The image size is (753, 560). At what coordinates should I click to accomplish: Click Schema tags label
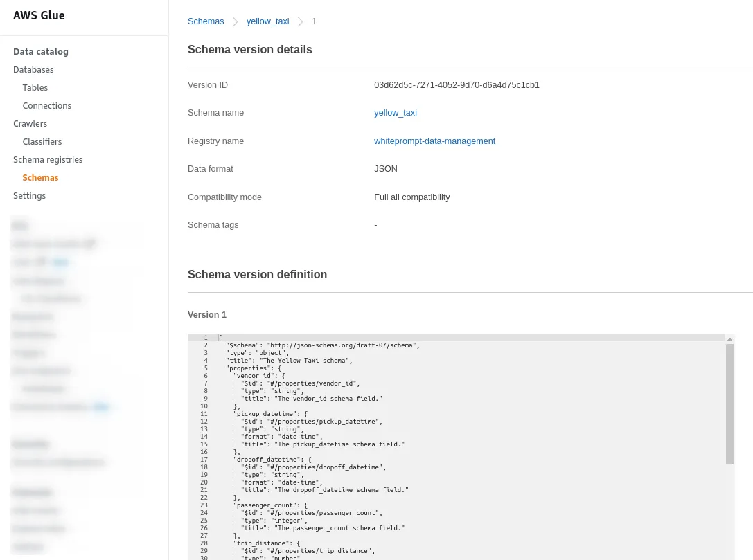[x=213, y=225]
